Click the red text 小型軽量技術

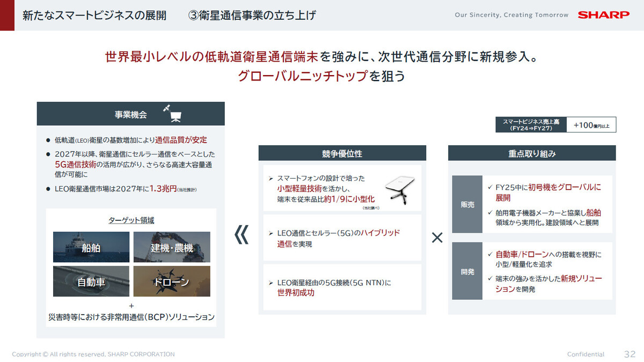pyautogui.click(x=299, y=188)
